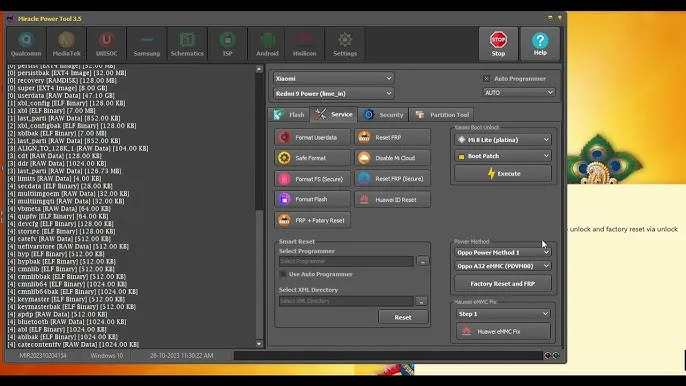Click Format Flash

[x=312, y=199]
